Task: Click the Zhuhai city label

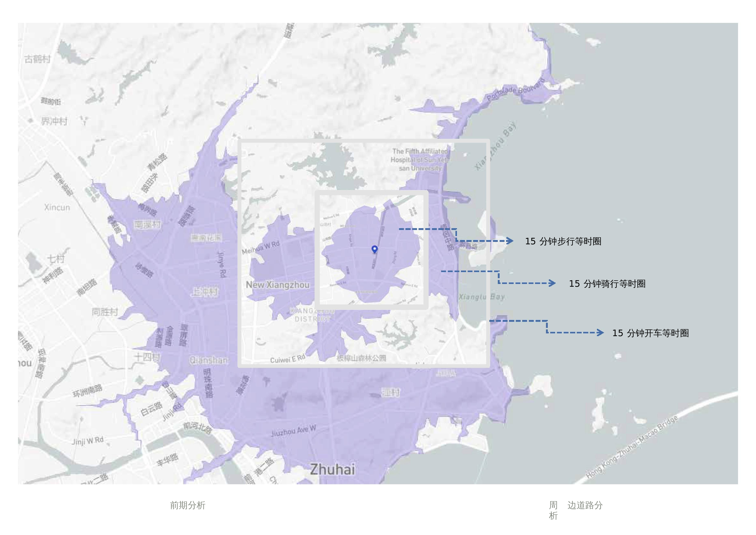Action: [x=332, y=469]
